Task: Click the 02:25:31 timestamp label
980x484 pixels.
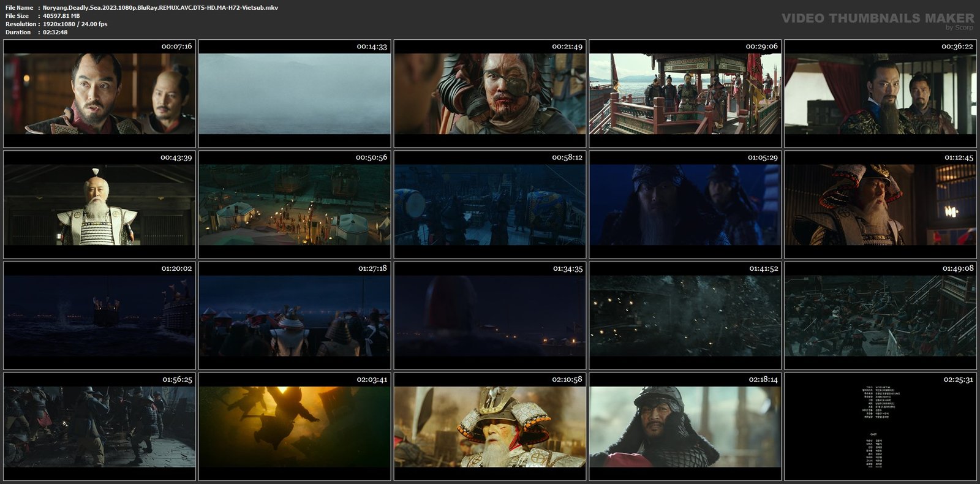Action: tap(958, 379)
